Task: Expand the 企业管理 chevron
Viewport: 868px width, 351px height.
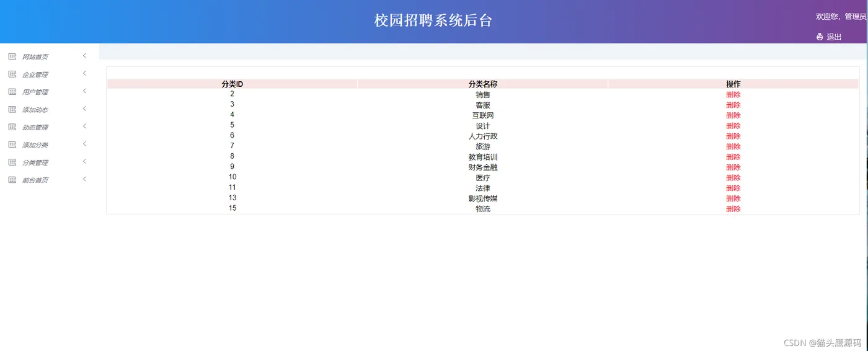Action: 84,73
